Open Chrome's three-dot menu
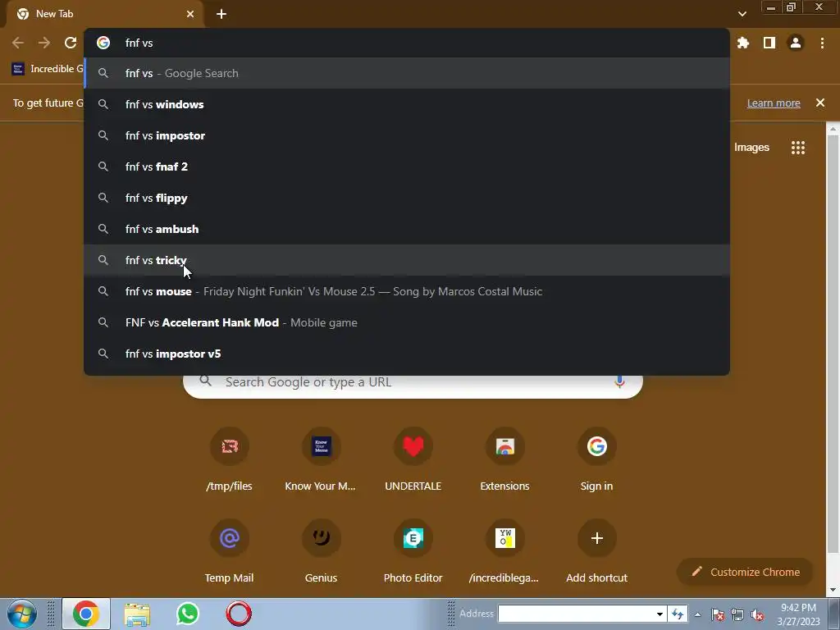The image size is (840, 630). 822,43
